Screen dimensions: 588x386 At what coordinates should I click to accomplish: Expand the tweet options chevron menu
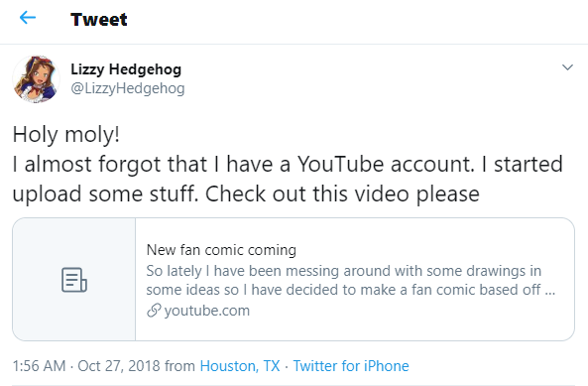pyautogui.click(x=567, y=67)
